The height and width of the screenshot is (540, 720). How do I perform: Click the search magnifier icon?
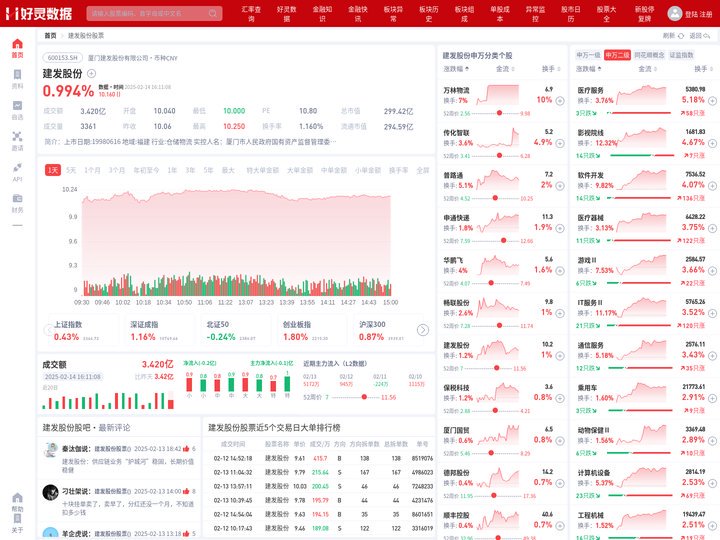[x=213, y=13]
